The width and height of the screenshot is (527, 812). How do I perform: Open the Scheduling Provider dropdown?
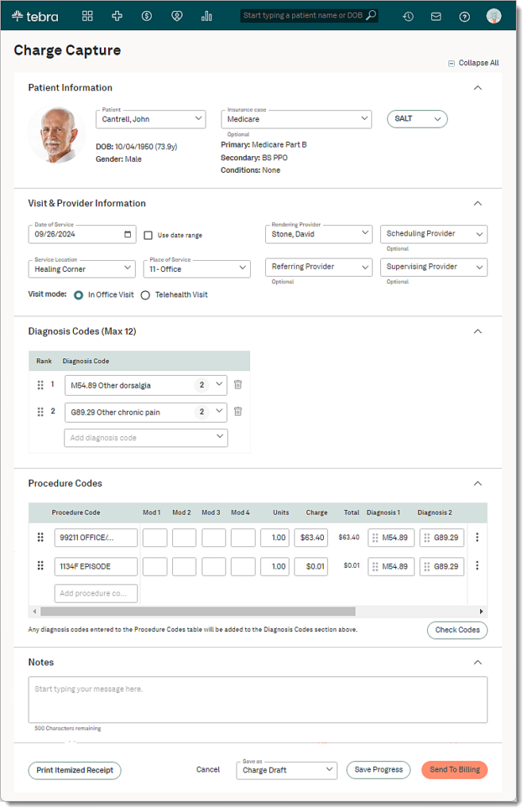click(x=433, y=234)
